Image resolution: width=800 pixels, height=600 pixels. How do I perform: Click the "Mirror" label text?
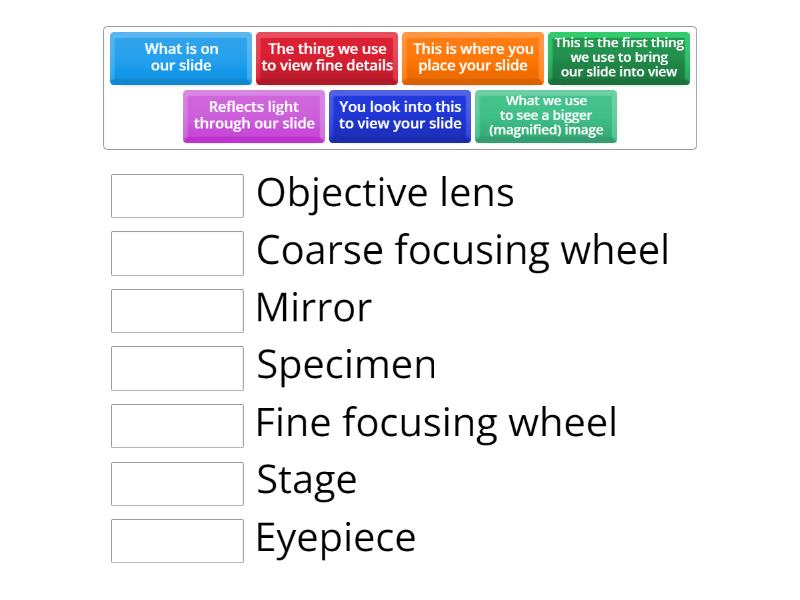tap(313, 308)
